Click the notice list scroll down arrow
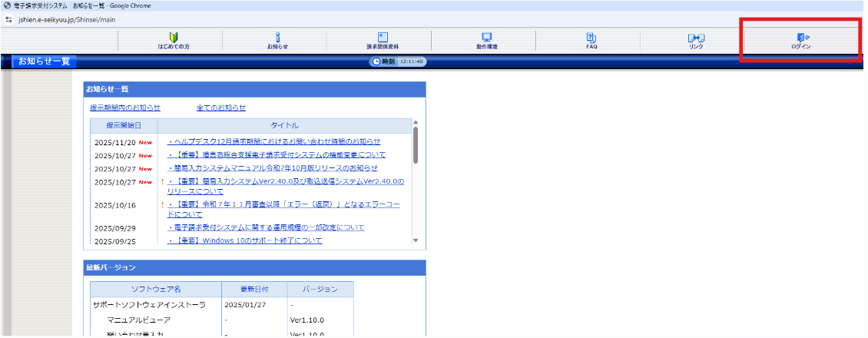Viewport: 868px width, 338px height. (x=416, y=240)
